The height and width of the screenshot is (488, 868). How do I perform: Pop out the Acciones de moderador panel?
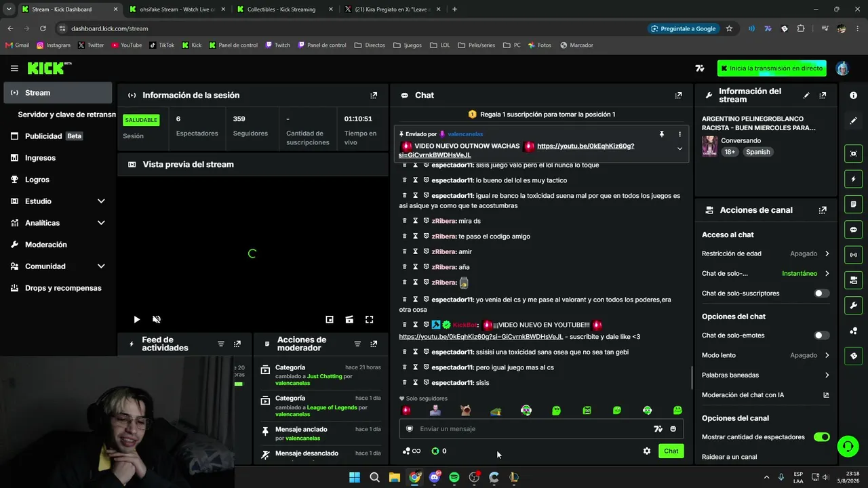tap(374, 344)
